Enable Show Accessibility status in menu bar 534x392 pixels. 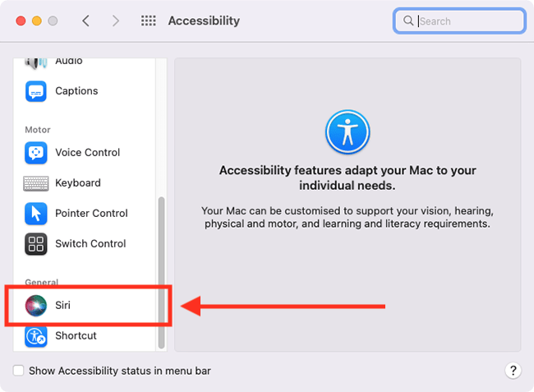18,371
